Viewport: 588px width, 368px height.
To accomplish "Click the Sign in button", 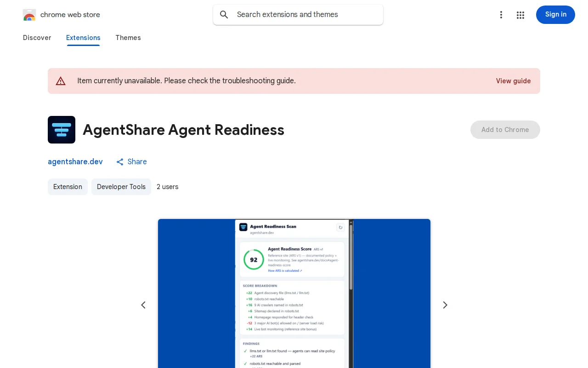I will point(555,15).
